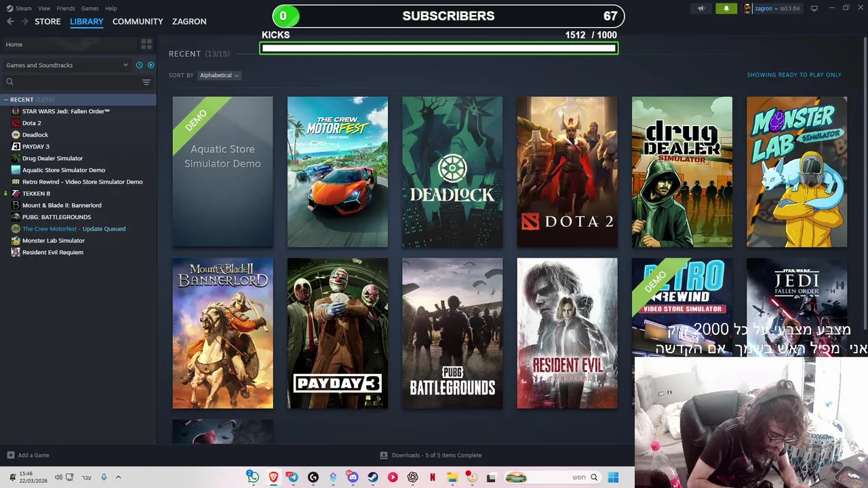Expand hidden system tray icons chevron
868x488 pixels.
118,477
